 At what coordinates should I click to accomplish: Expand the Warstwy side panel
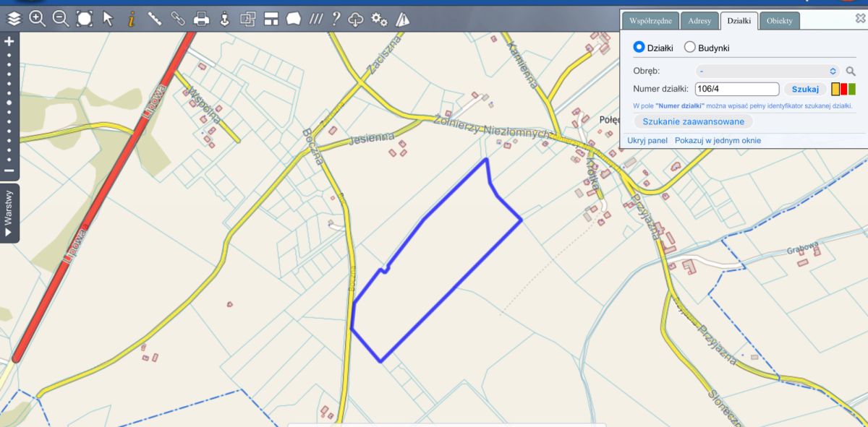tap(9, 213)
